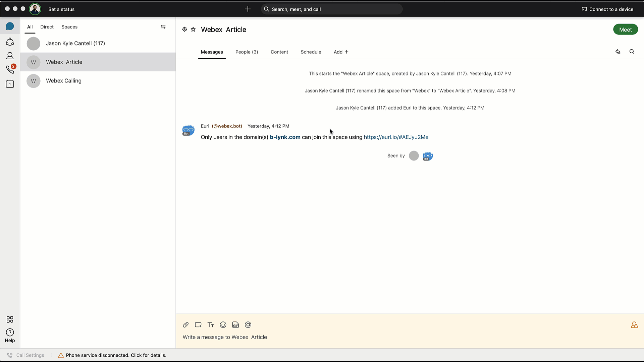
Task: Click the plus icon beside search
Action: pyautogui.click(x=248, y=9)
